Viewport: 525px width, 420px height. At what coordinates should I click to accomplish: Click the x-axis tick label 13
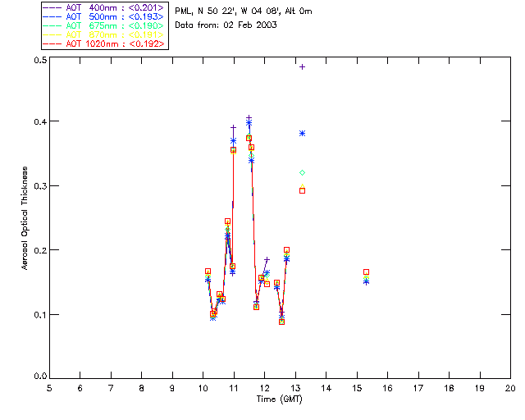[295, 388]
